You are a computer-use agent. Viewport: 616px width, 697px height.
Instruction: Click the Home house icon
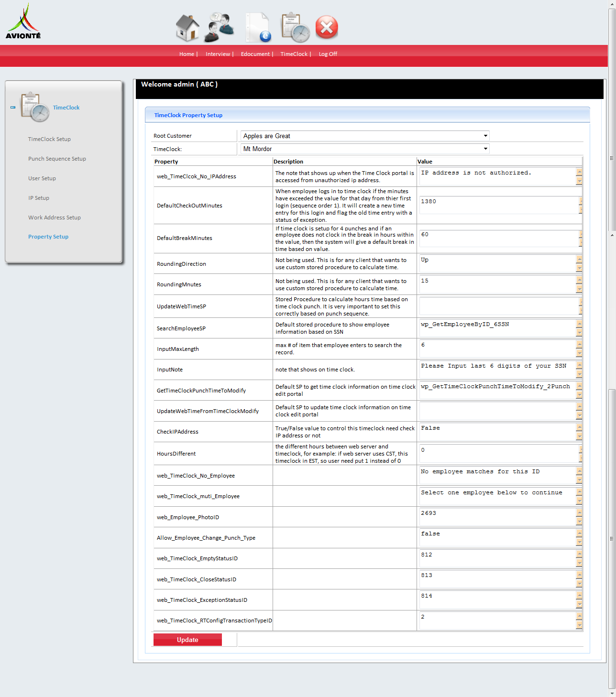[x=187, y=27]
